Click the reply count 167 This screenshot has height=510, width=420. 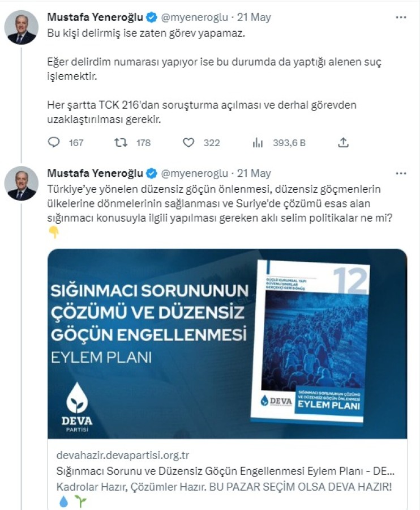tap(76, 143)
